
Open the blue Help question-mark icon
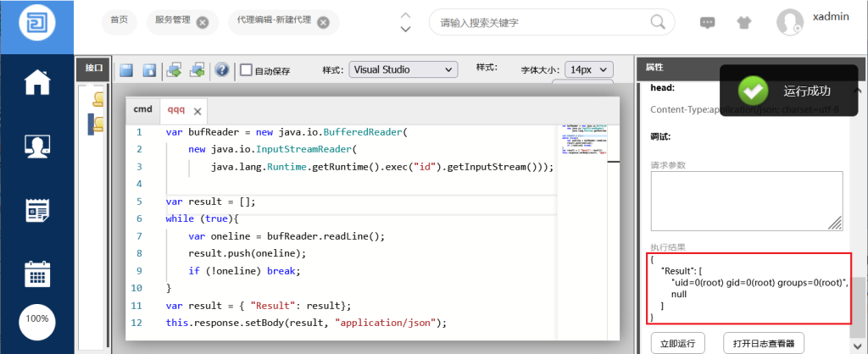[222, 70]
